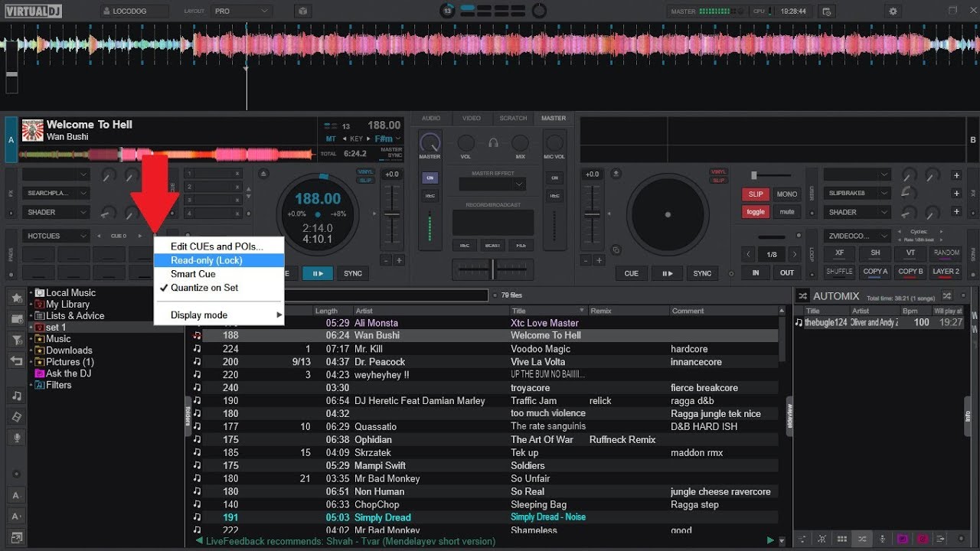Click the browser layout icon at sidebar bottom
The width and height of the screenshot is (980, 551).
16,537
